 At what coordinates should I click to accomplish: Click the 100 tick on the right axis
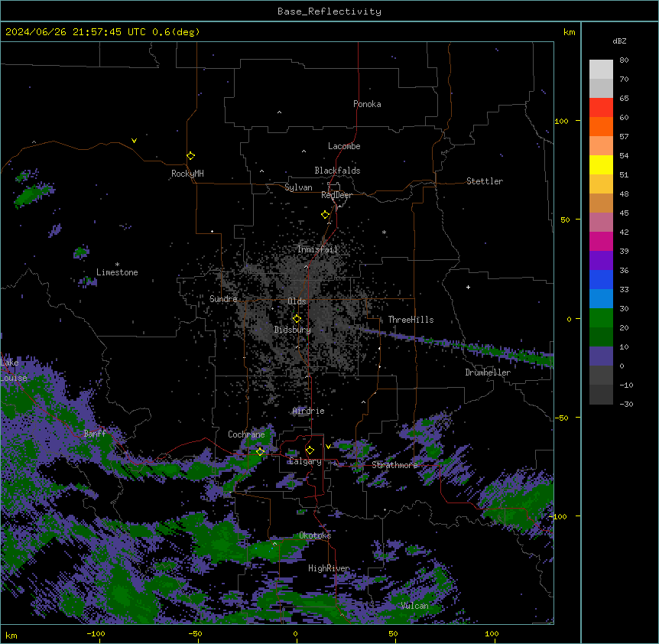(561, 121)
